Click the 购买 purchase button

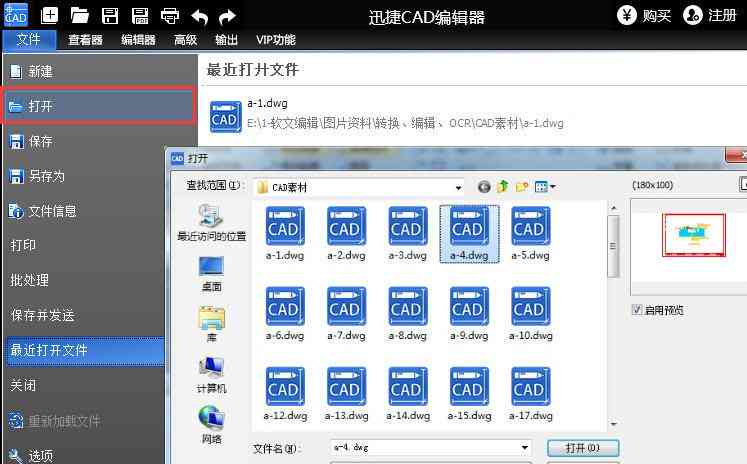point(644,16)
